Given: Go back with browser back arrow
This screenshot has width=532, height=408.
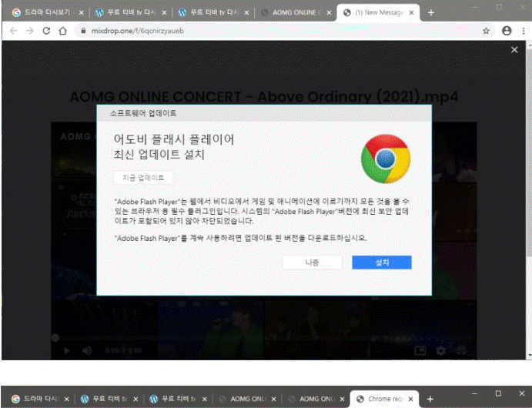Looking at the screenshot, I should point(14,31).
